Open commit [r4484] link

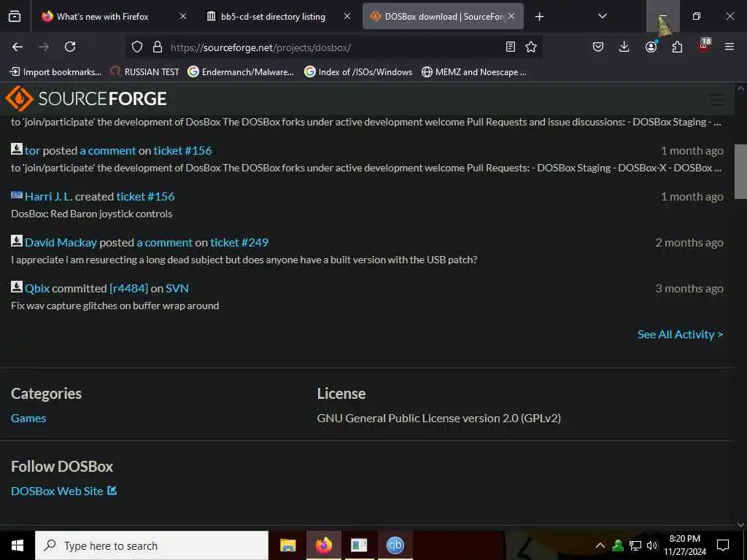point(128,288)
